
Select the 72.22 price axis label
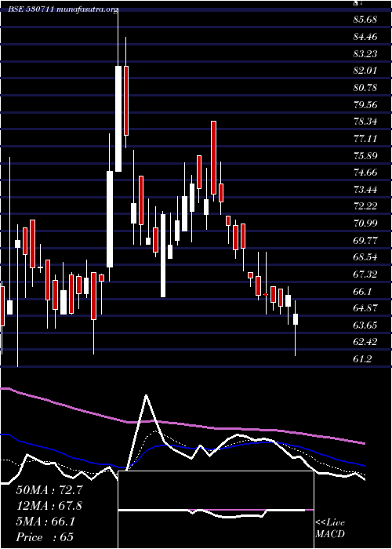pyautogui.click(x=365, y=206)
